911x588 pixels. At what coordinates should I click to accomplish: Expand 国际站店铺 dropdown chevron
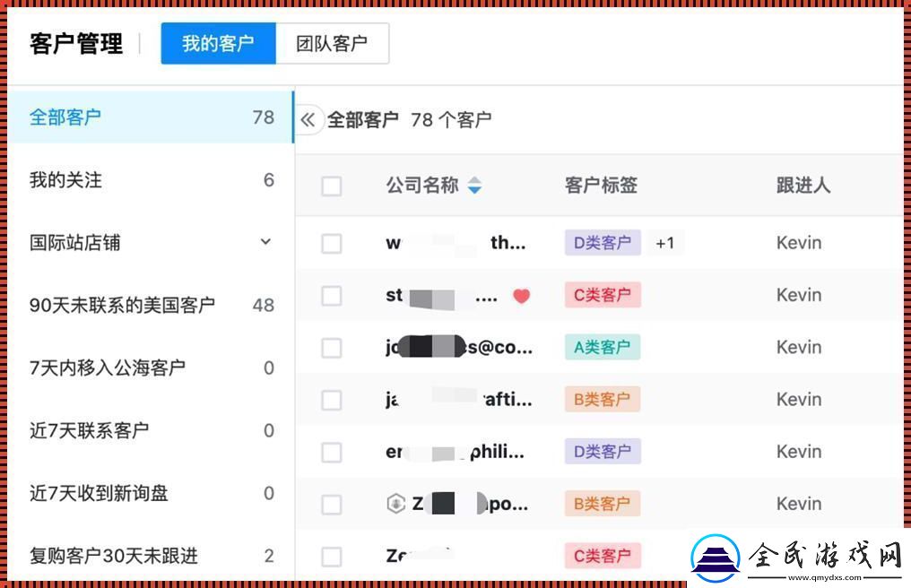265,242
